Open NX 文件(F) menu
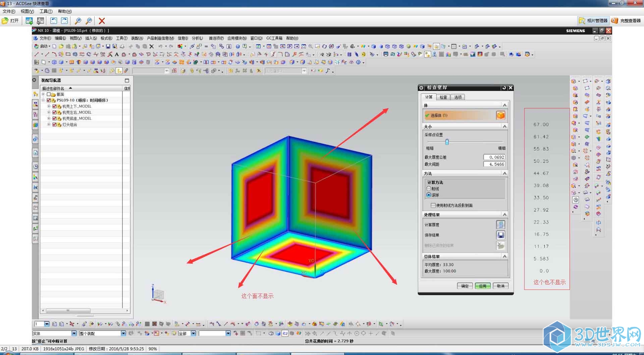Viewport: 644px width, 355px height. click(x=45, y=38)
